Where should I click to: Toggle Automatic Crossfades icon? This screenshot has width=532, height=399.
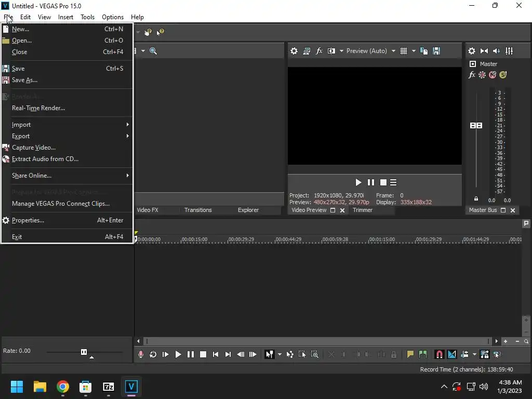pyautogui.click(x=452, y=354)
